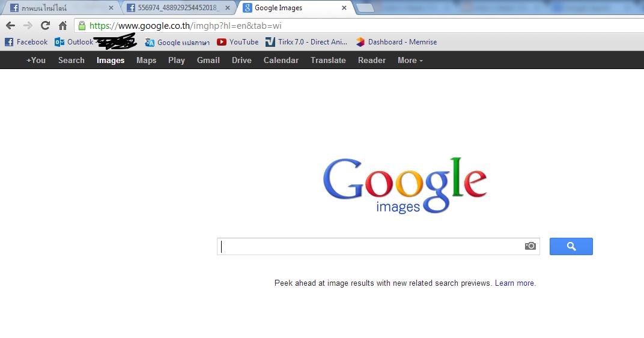Image resolution: width=644 pixels, height=338 pixels.
Task: Click the browser forward arrow
Action: pos(28,25)
